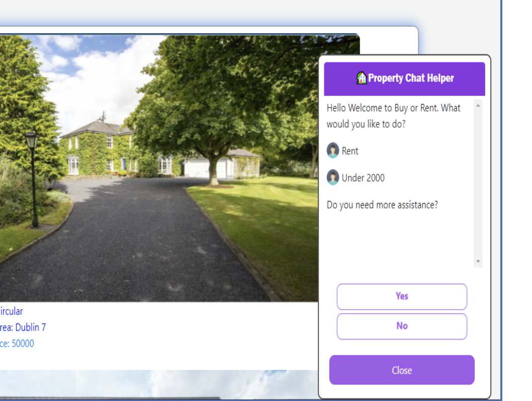Image resolution: width=532 pixels, height=401 pixels.
Task: Close the Property Chat Helper
Action: [402, 370]
